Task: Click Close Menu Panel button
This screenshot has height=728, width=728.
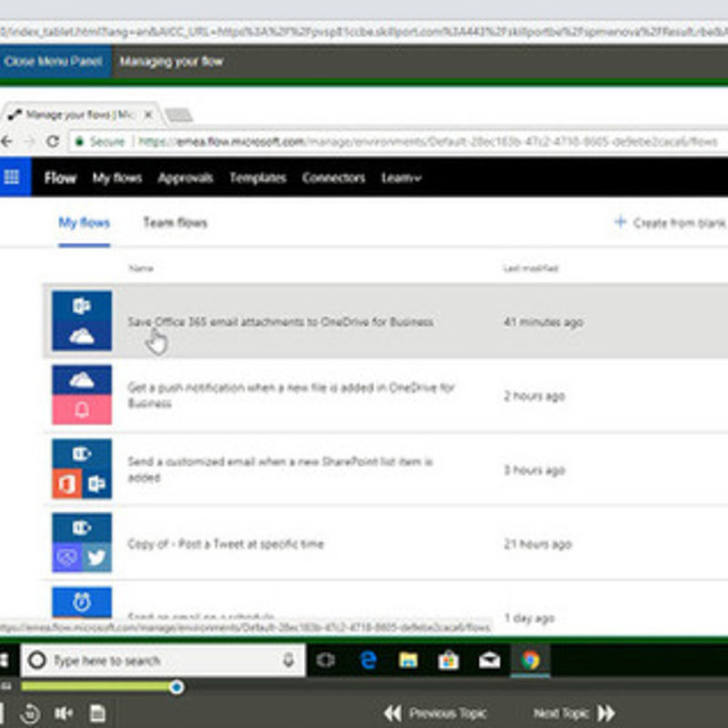Action: pos(54,61)
